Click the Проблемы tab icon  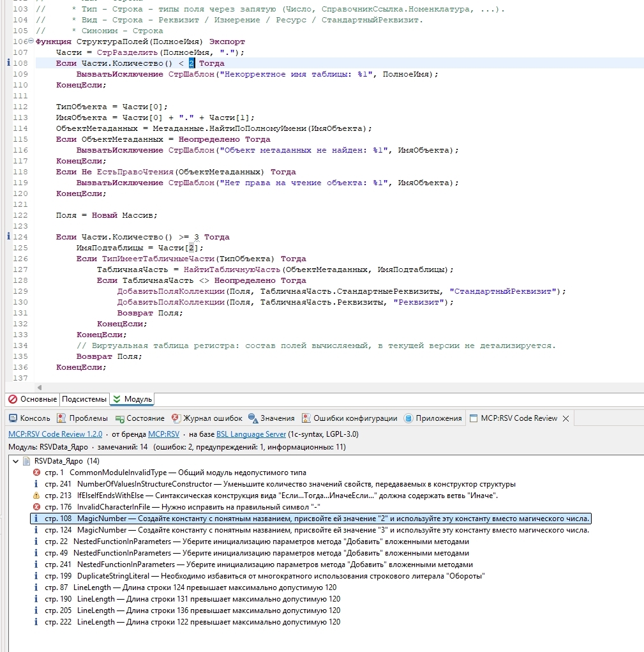pos(61,418)
